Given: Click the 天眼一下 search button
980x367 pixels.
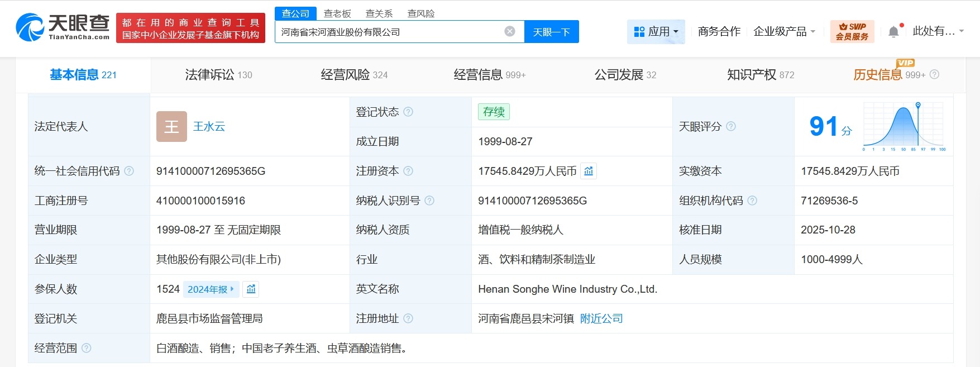Looking at the screenshot, I should tap(552, 32).
